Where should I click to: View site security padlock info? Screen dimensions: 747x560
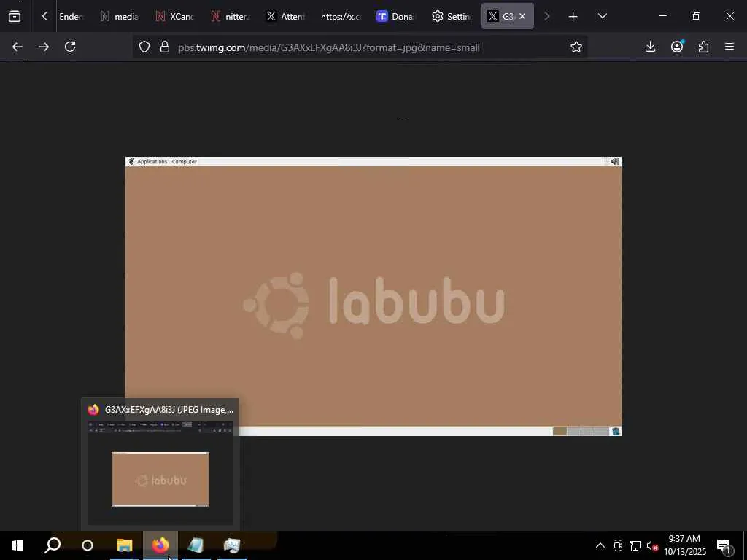(165, 47)
